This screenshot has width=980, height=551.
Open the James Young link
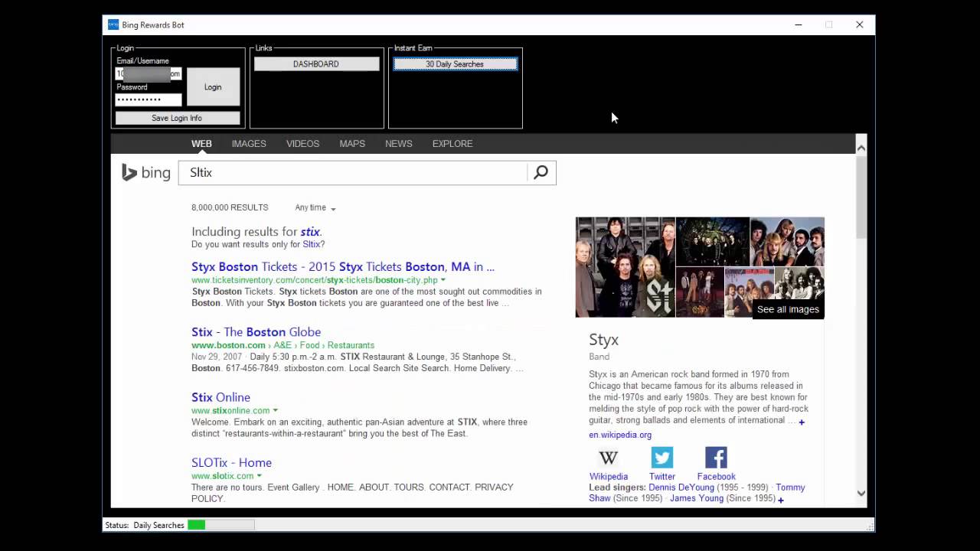697,498
